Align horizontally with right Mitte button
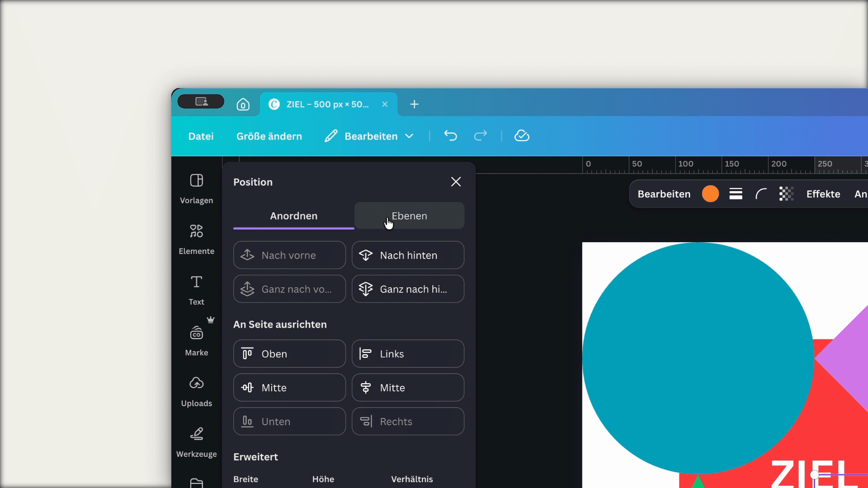 tap(408, 388)
